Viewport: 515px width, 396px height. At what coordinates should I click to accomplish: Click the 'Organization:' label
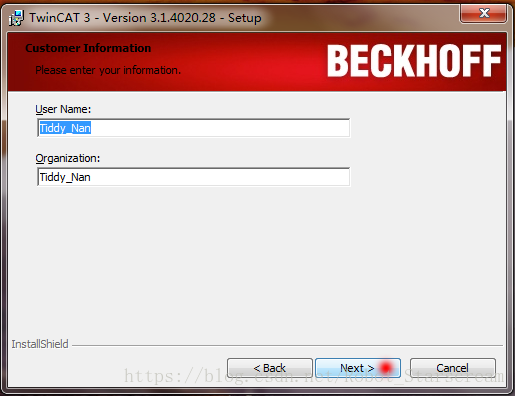pyautogui.click(x=68, y=158)
